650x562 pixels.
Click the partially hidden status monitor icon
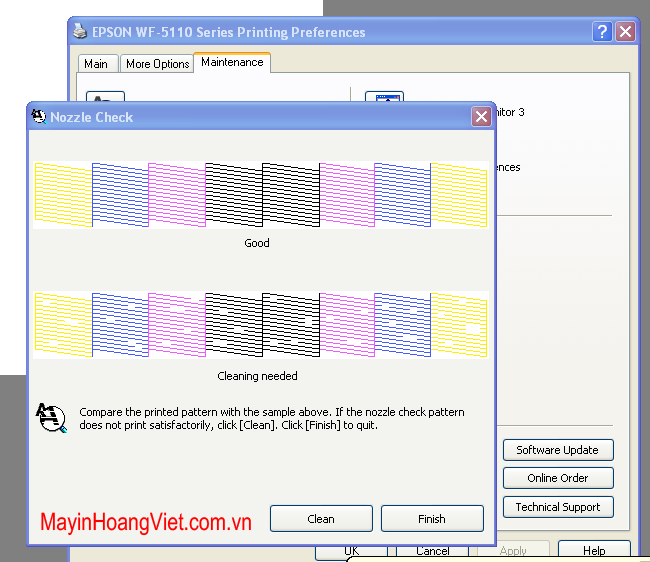click(x=384, y=97)
